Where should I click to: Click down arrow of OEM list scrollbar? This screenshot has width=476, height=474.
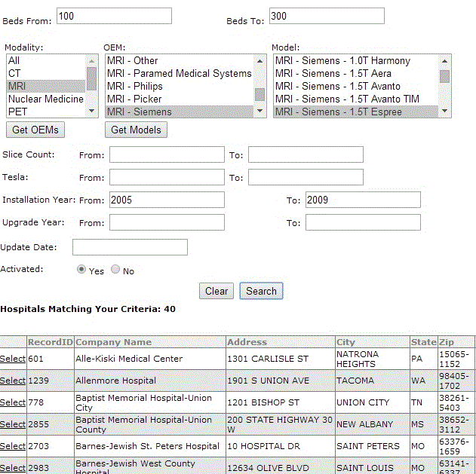point(259,111)
